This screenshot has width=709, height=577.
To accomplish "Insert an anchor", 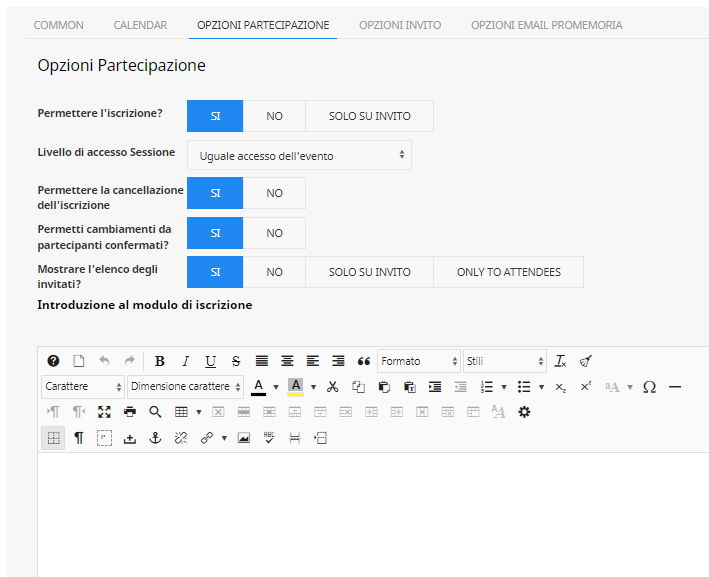I will coord(156,438).
